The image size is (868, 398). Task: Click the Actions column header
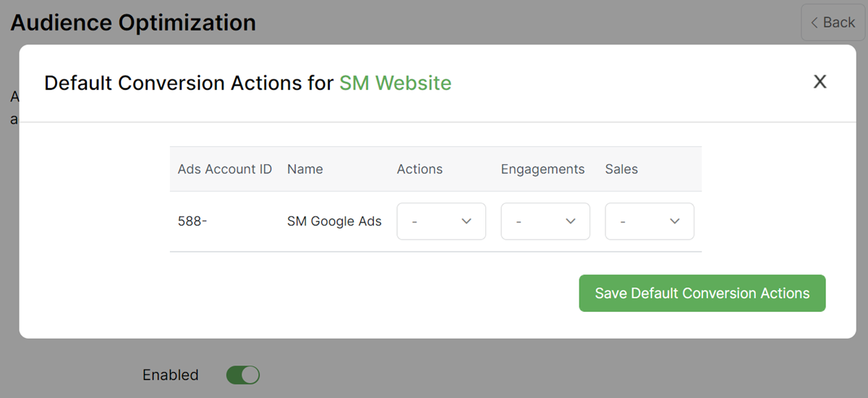[420, 169]
